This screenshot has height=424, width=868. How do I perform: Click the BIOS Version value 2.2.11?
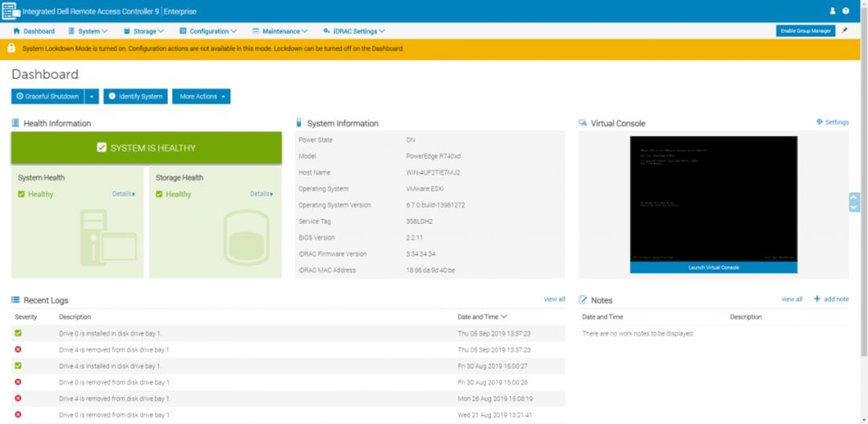click(x=416, y=237)
